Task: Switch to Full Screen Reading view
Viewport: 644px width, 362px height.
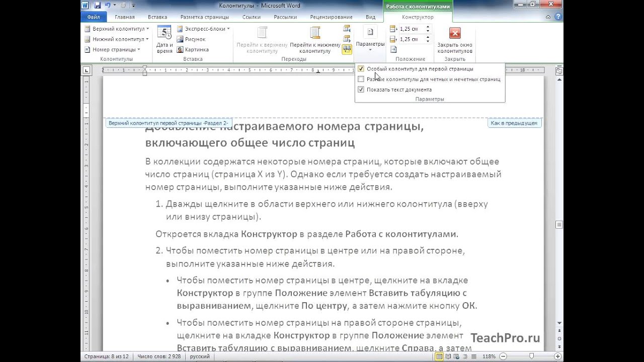Action: [x=448, y=356]
